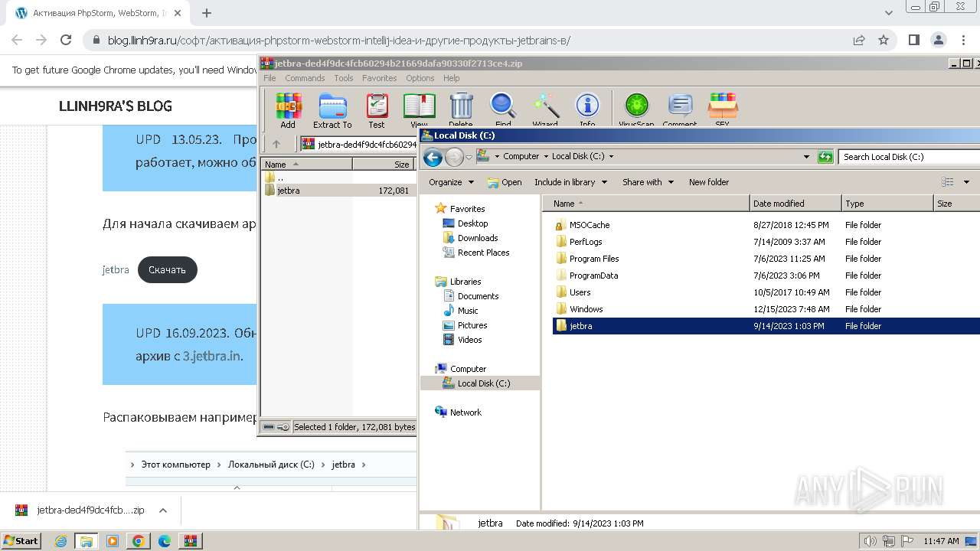This screenshot has width=980, height=551.
Task: Expand Computer breadcrumb dropdown arrow
Action: [x=546, y=157]
